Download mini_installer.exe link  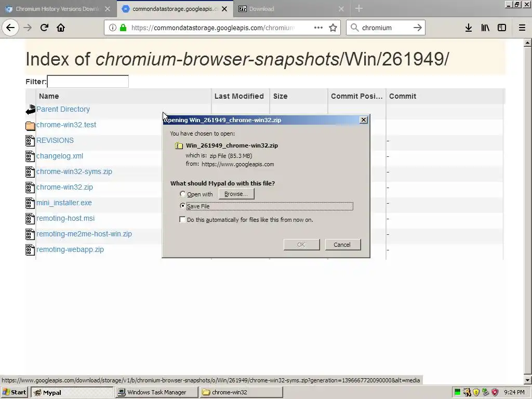[64, 203]
